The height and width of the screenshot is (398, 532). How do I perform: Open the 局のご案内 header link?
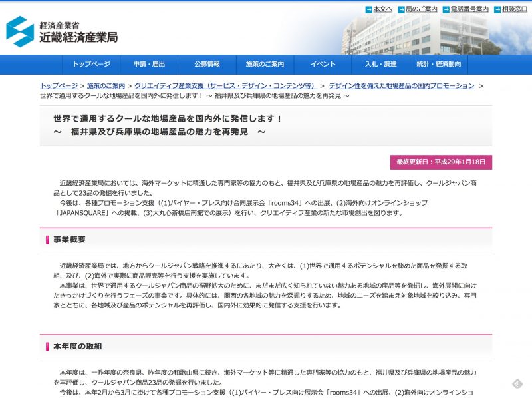(422, 9)
